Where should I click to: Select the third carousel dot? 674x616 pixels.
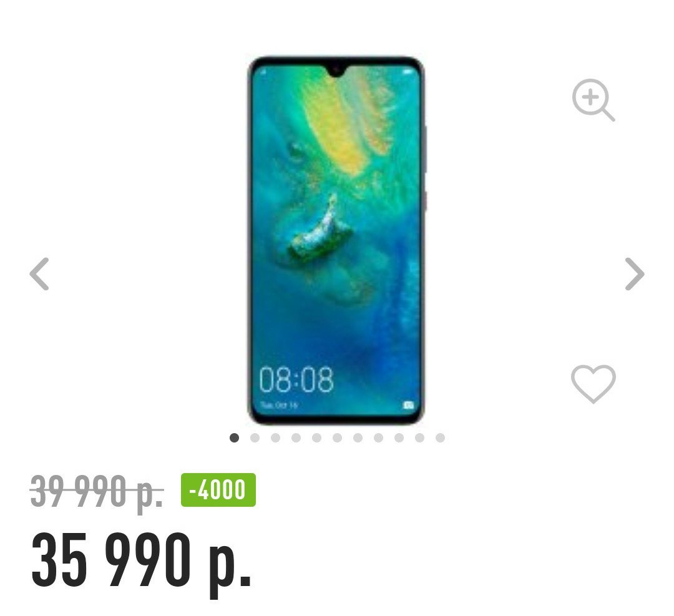pos(276,438)
